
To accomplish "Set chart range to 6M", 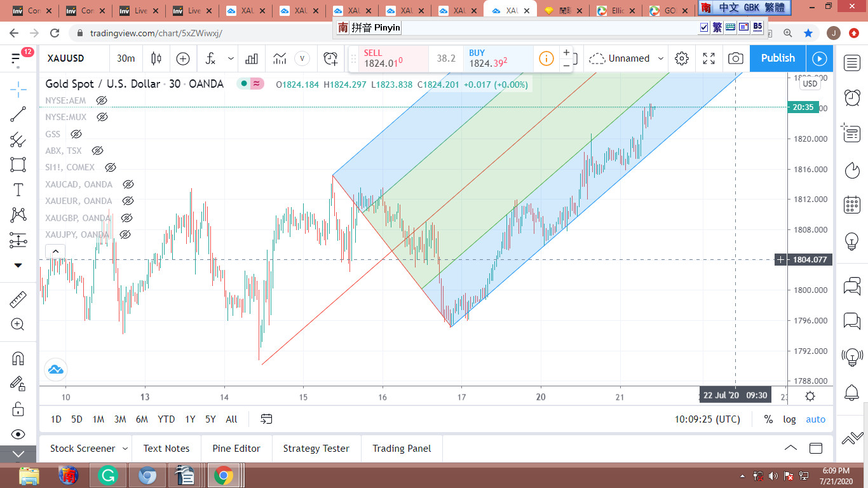I will coord(142,419).
